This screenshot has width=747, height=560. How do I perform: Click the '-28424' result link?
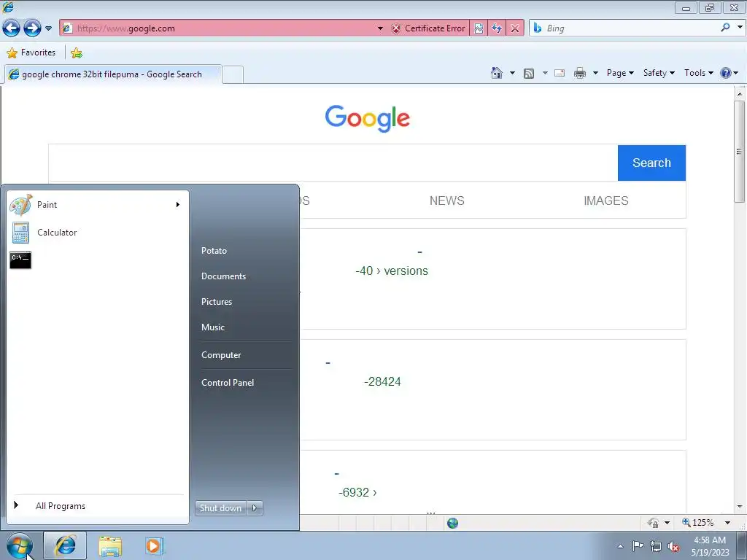click(x=382, y=381)
